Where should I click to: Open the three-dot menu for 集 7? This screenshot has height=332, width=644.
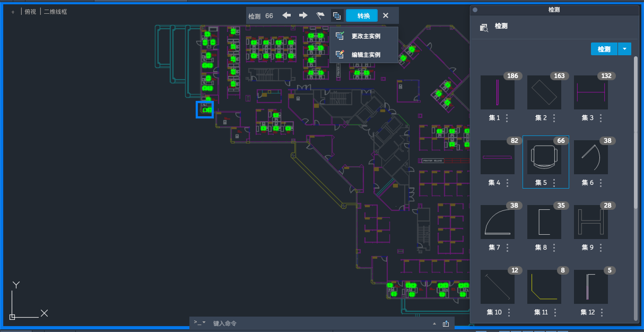click(507, 248)
